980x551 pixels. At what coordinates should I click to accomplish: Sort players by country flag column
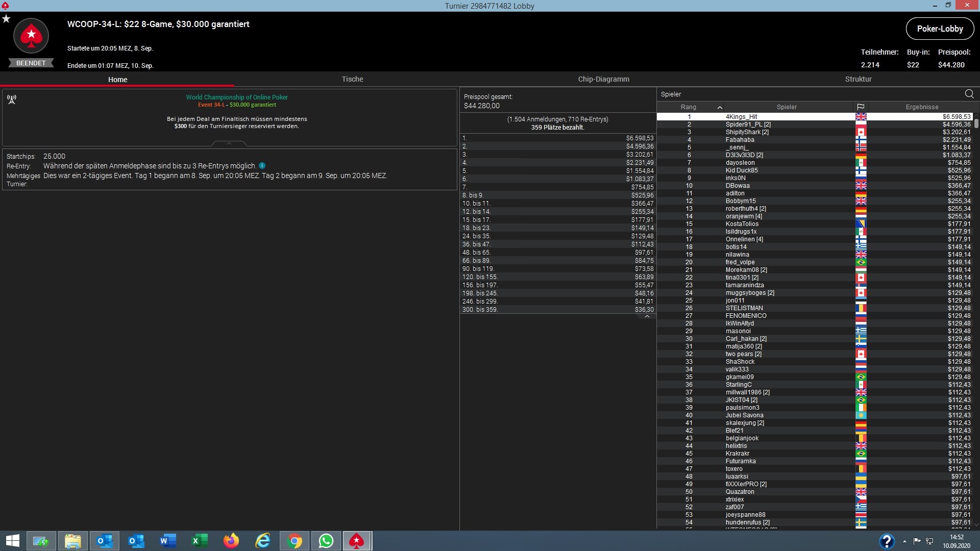(x=861, y=107)
